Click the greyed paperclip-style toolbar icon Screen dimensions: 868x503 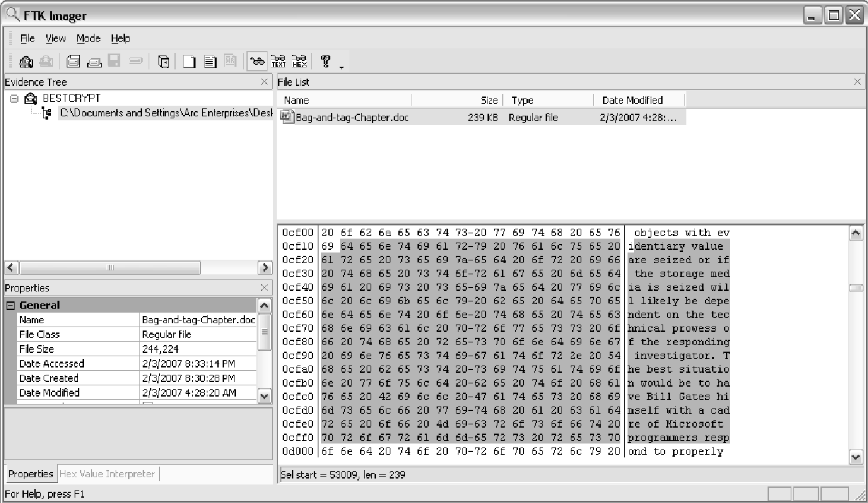click(x=135, y=61)
